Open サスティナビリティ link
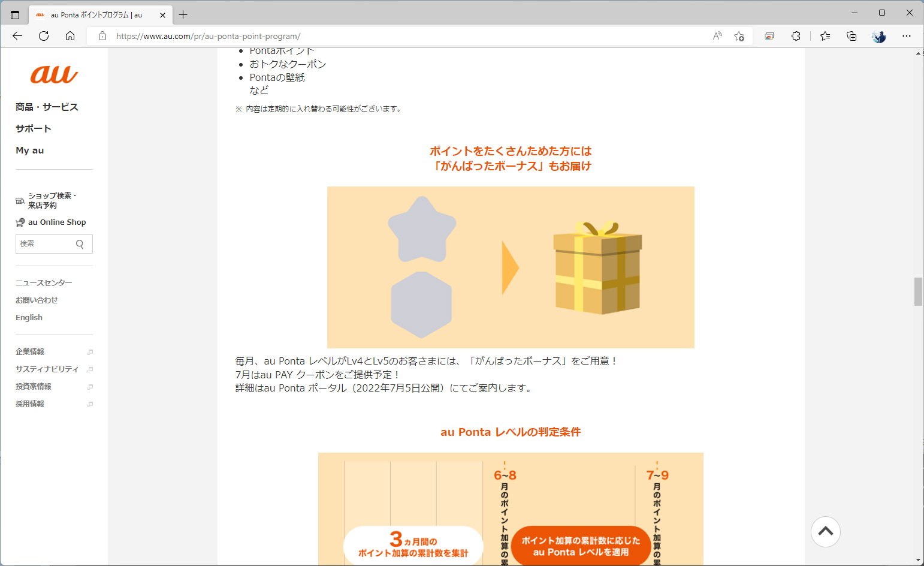 click(47, 369)
